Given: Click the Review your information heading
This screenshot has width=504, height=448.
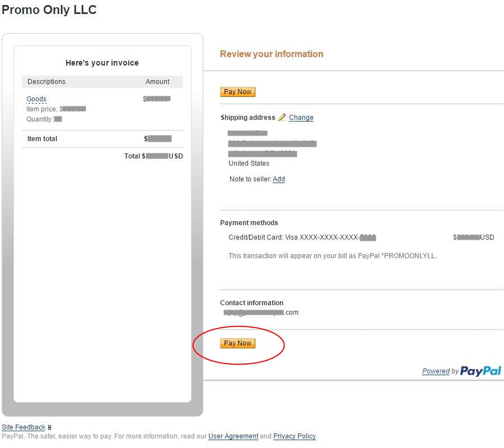Looking at the screenshot, I should tap(272, 54).
